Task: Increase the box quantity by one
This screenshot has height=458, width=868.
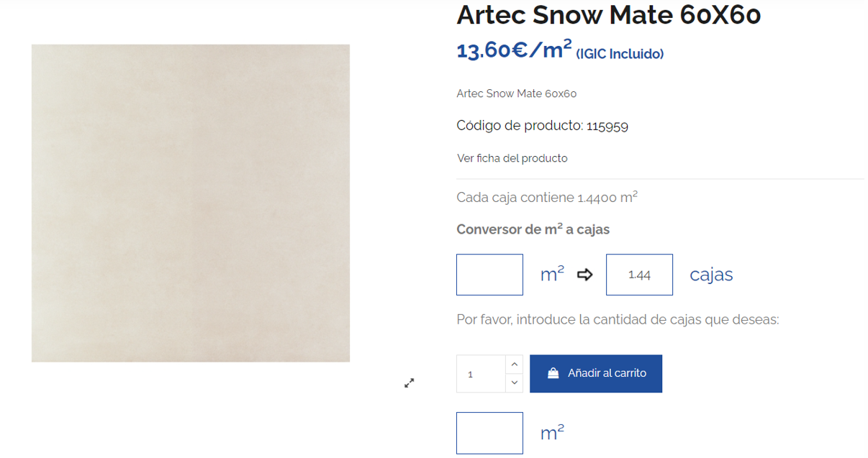Action: (514, 365)
